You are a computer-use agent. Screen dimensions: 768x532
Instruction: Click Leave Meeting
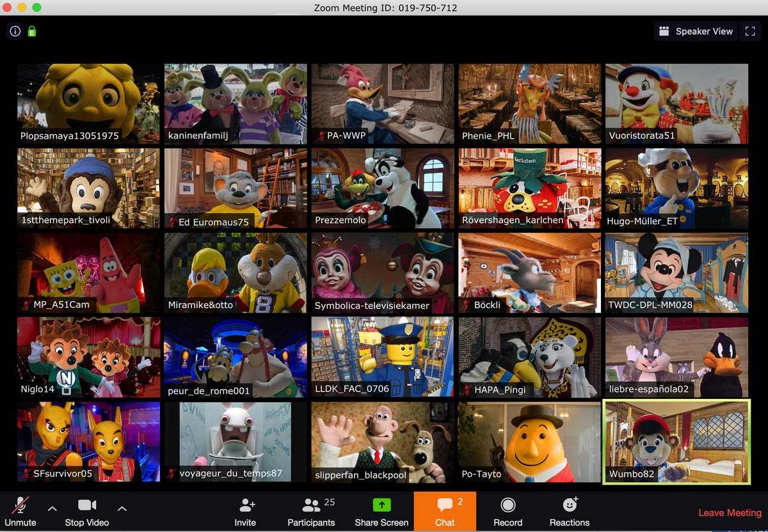[730, 513]
